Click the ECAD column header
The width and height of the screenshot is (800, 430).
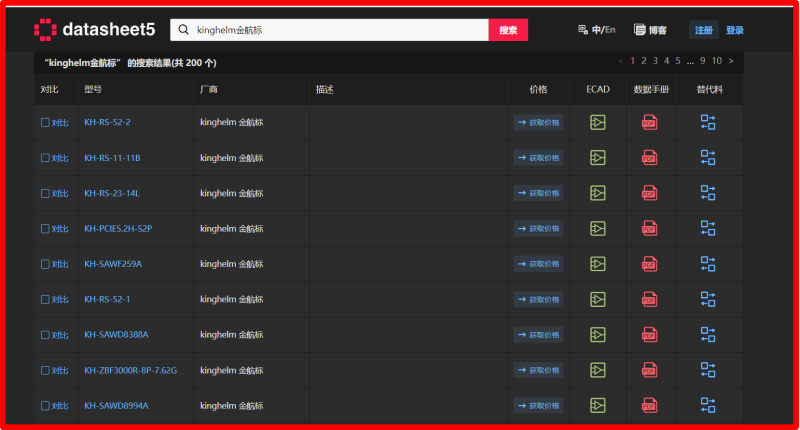598,89
